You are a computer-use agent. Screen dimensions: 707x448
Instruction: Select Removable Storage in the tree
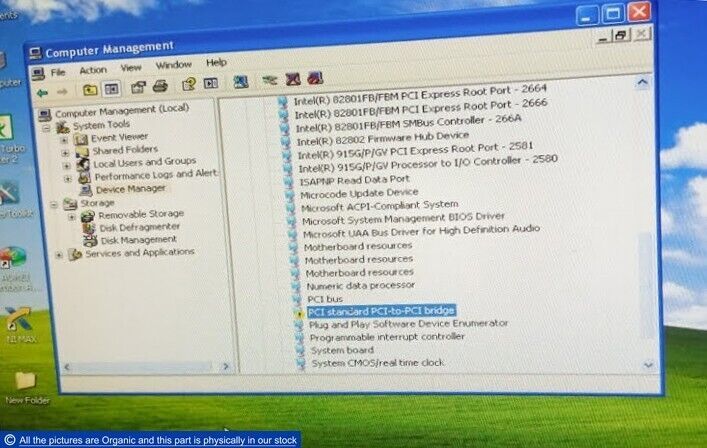click(x=141, y=214)
